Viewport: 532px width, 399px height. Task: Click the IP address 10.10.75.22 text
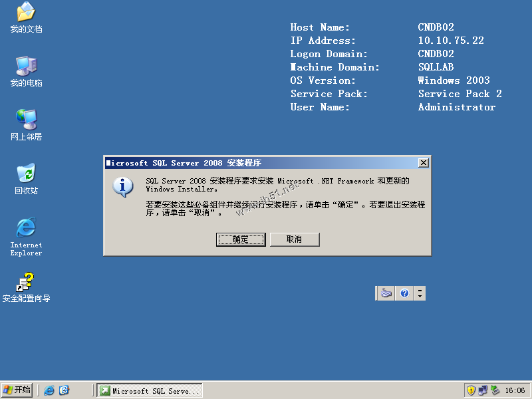tap(451, 41)
